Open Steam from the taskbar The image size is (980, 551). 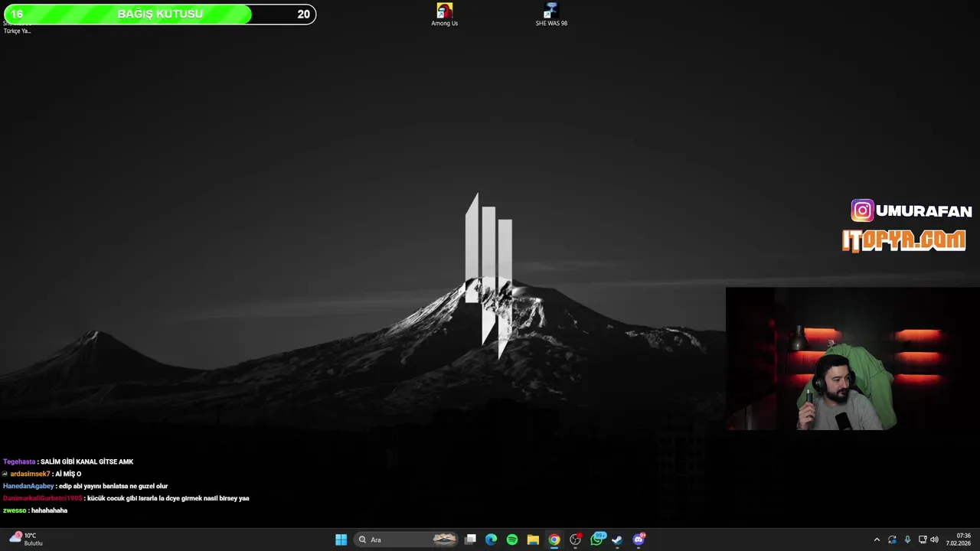point(617,540)
